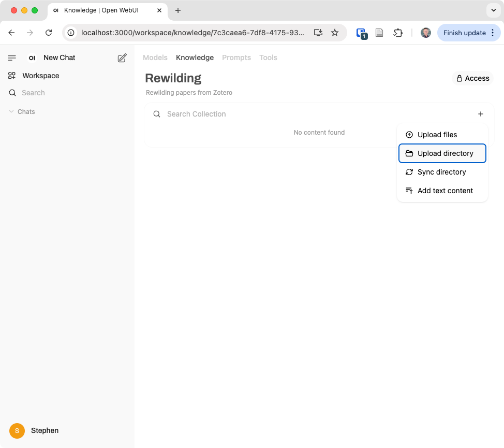The width and height of the screenshot is (504, 448).
Task: Click the page reload icon
Action: pos(49,32)
